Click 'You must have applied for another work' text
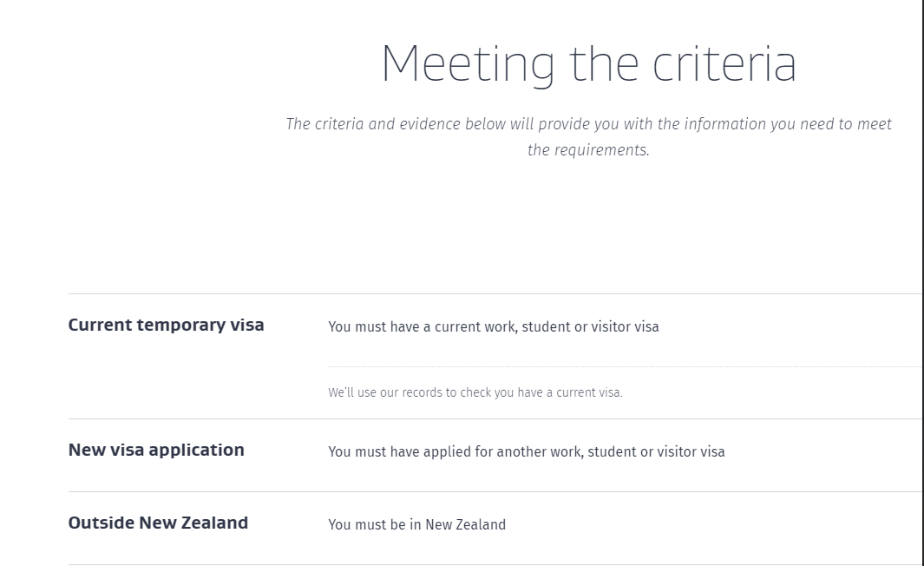This screenshot has width=924, height=566. [x=527, y=451]
